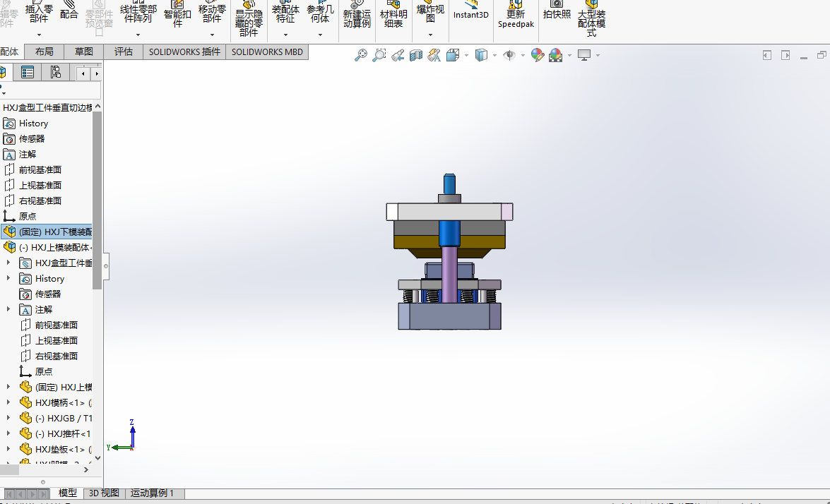Click collapse left panel arrow icon
830x504 pixels.
[x=767, y=55]
